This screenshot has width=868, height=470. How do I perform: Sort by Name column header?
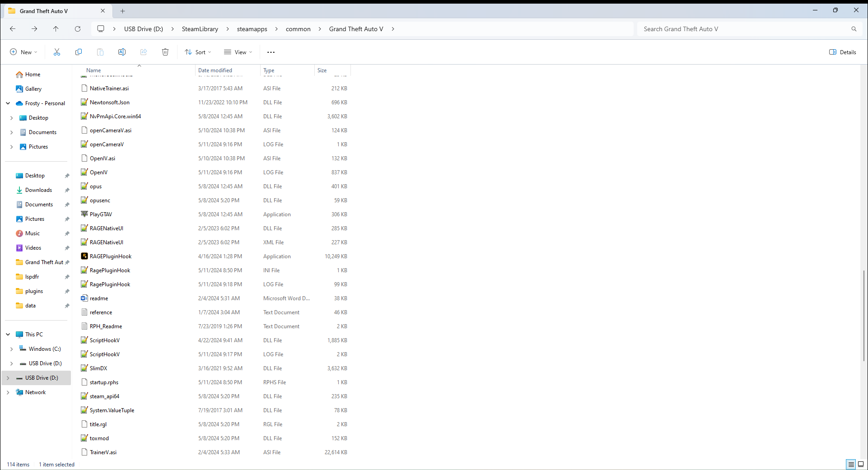click(x=93, y=70)
